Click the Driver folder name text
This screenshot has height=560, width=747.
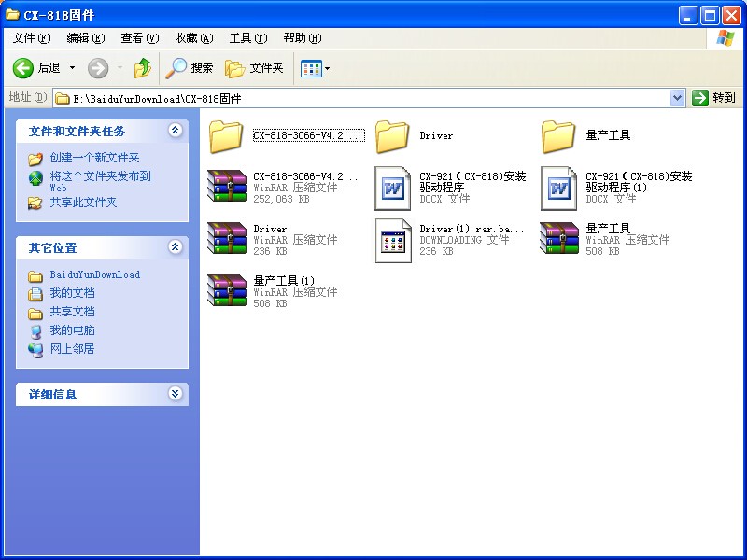pos(436,135)
